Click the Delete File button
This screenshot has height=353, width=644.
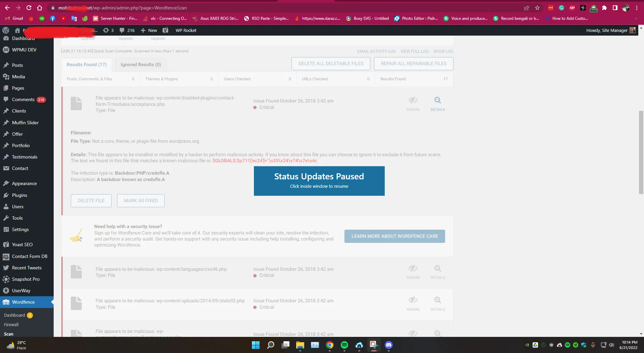[91, 201]
